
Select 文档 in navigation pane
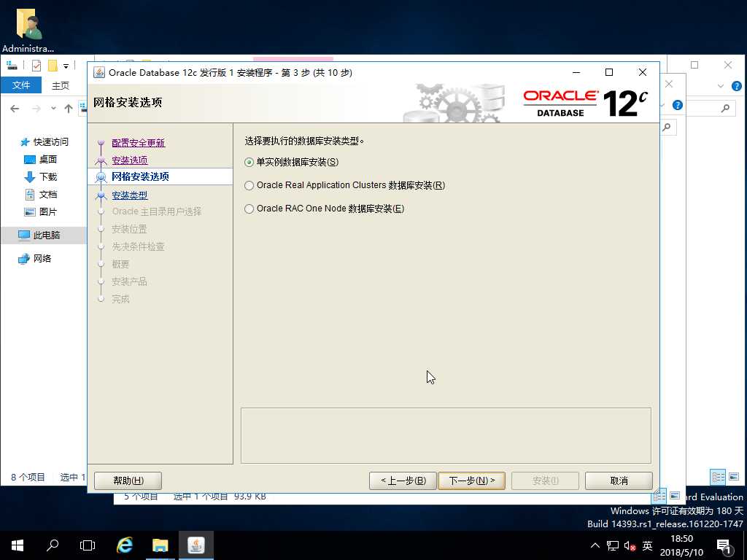click(41, 195)
